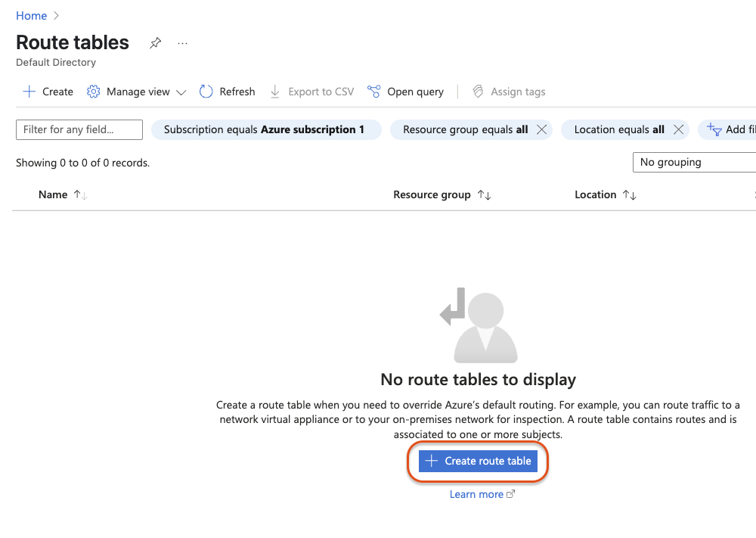Open query in Resource Graph

(x=405, y=92)
